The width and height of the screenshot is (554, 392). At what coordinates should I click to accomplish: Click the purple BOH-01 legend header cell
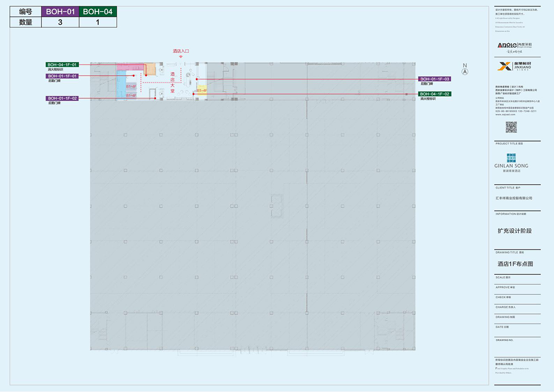point(60,12)
